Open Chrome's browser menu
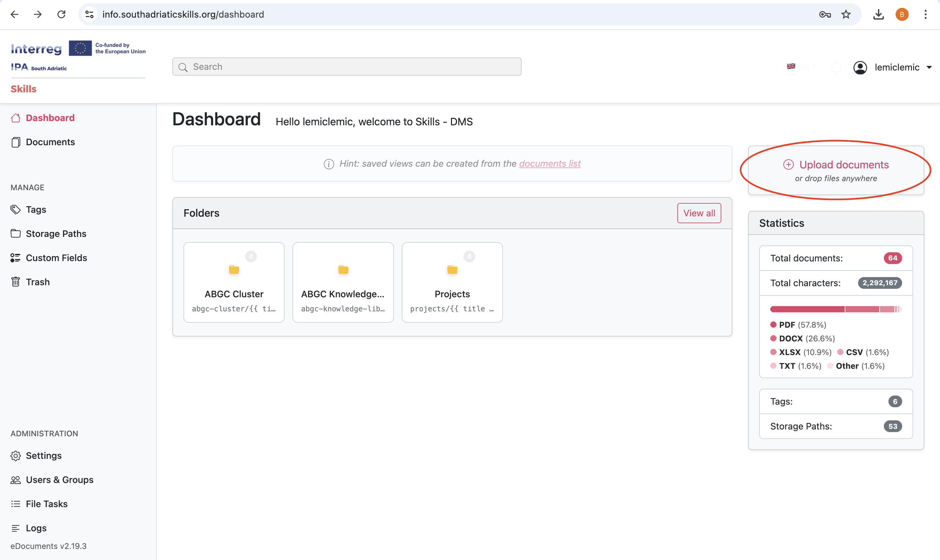Screen dimensions: 940x560 [x=926, y=14]
